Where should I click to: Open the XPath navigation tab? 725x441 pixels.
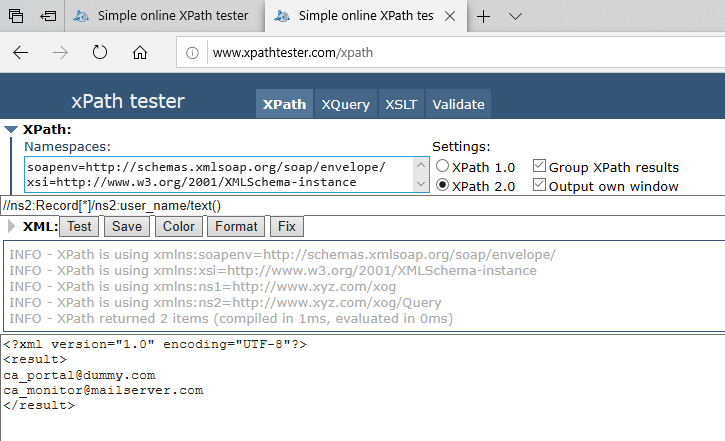[x=284, y=104]
